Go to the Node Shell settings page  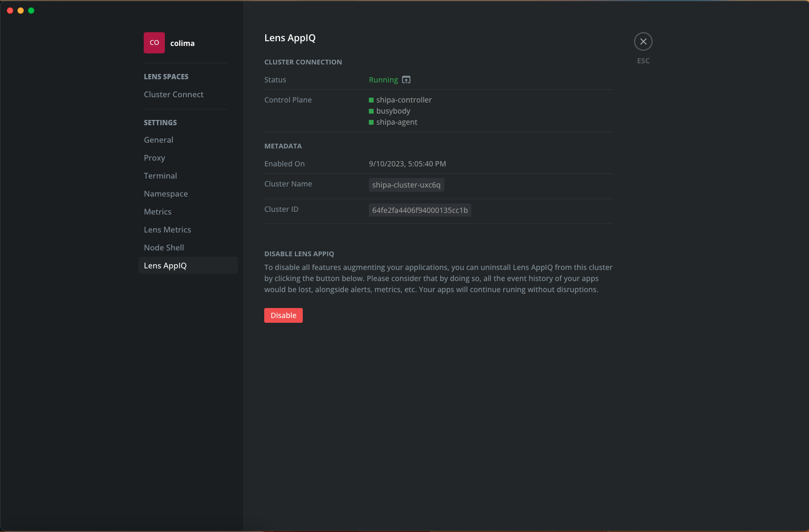tap(164, 248)
